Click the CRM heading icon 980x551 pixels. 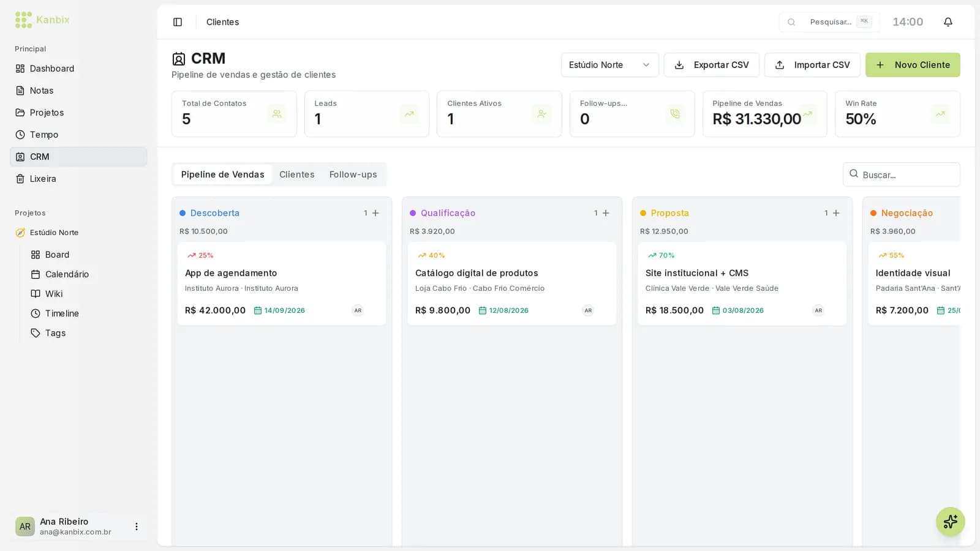tap(179, 59)
